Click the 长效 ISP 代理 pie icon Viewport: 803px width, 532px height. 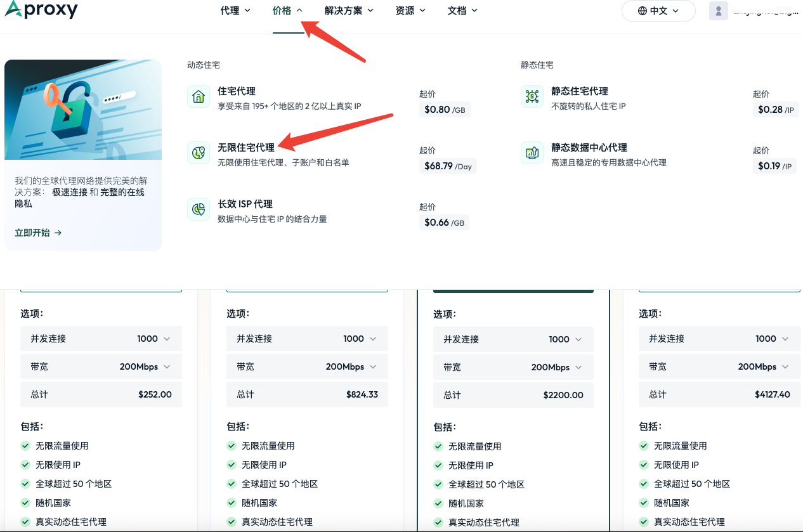pos(199,209)
